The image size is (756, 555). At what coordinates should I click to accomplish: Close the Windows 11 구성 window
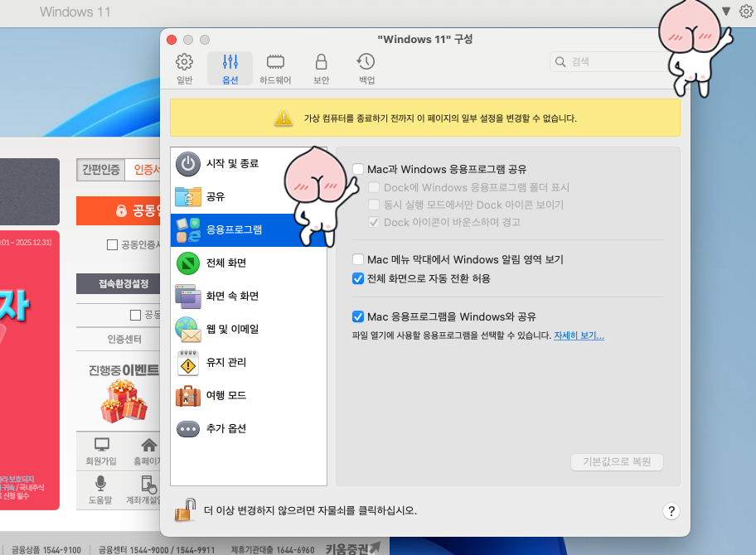click(172, 40)
